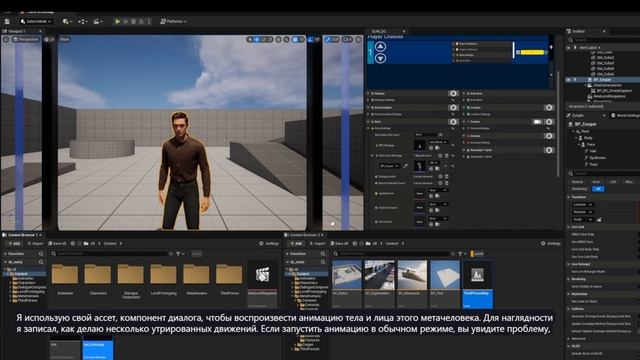The image size is (640, 360).
Task: Open the Select Mode dropdown
Action: click(36, 21)
